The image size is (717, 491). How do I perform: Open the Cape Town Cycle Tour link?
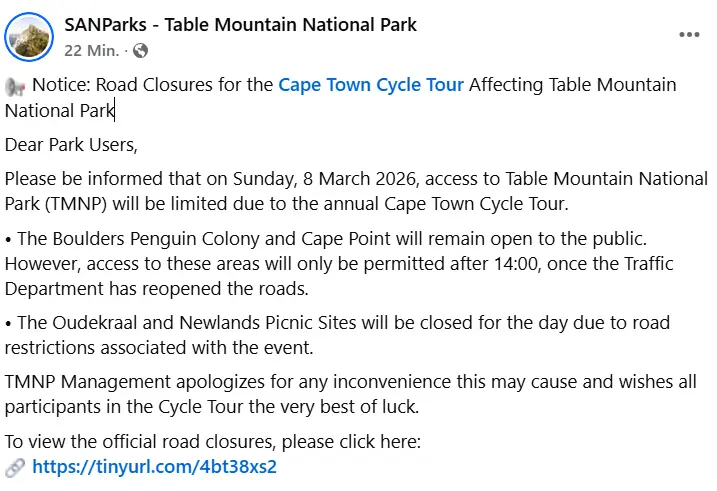tap(371, 85)
